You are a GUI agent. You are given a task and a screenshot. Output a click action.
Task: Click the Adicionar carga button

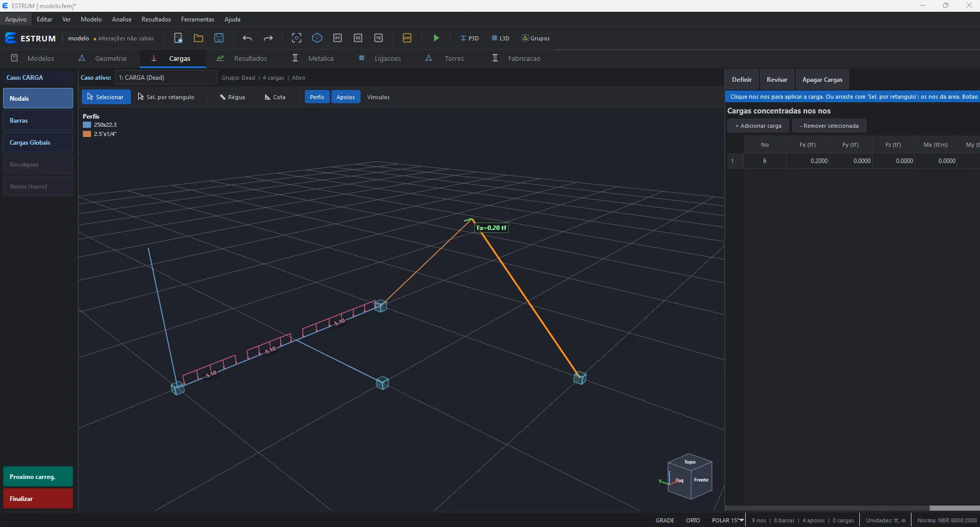click(x=758, y=126)
